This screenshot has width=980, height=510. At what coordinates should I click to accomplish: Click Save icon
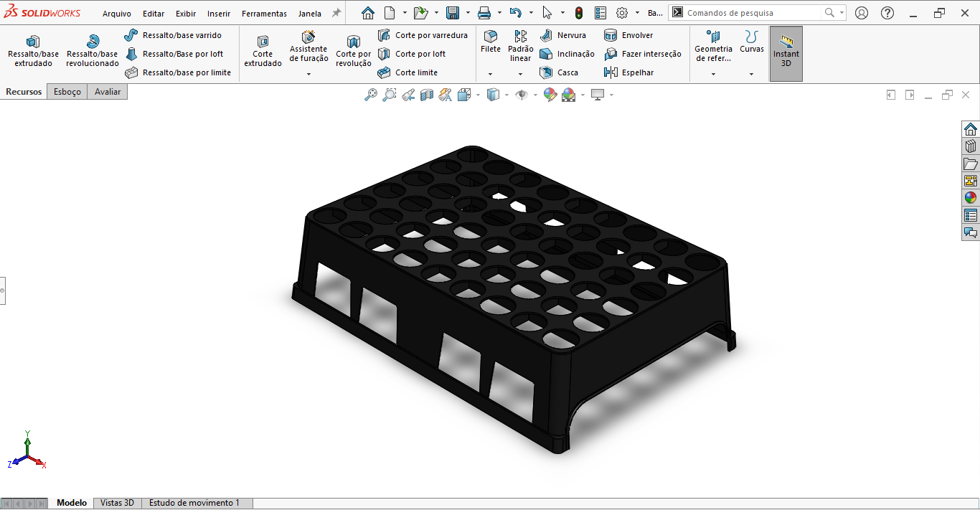[x=452, y=13]
